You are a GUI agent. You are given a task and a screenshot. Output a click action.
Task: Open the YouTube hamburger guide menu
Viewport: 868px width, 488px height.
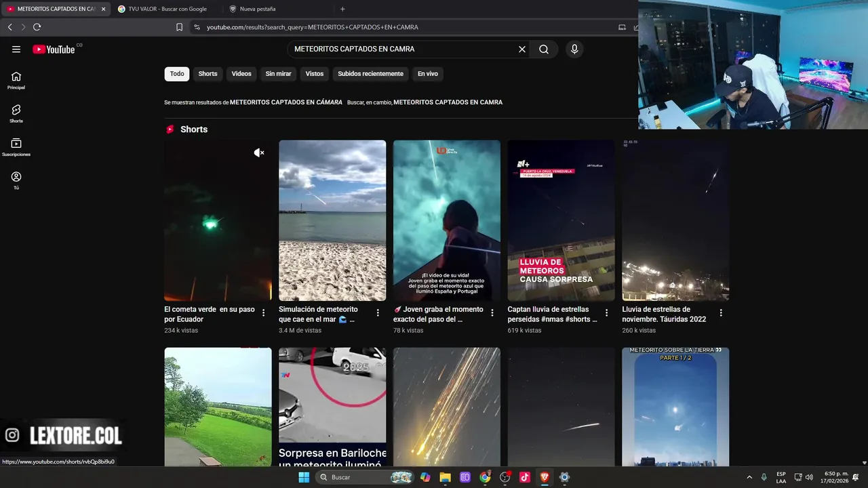click(16, 49)
